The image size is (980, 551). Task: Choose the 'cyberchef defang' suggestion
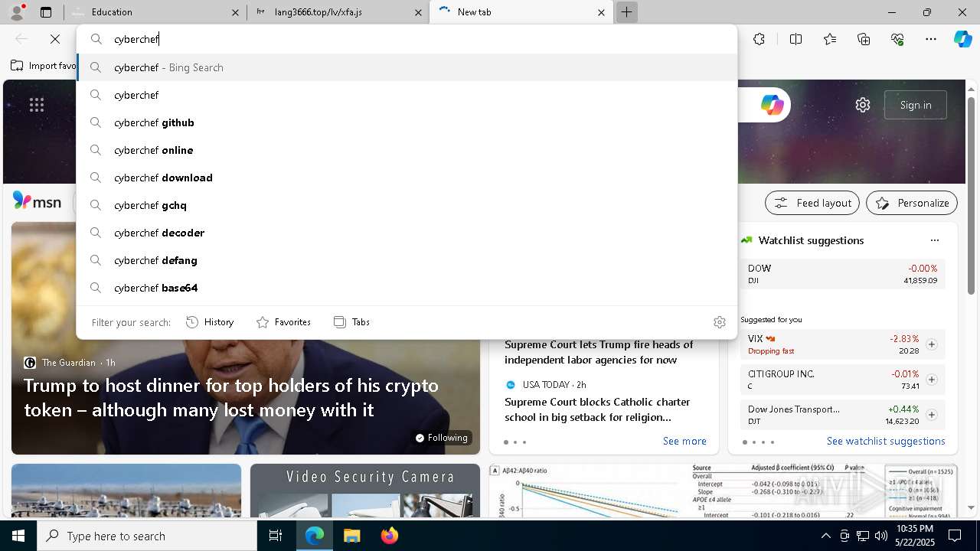click(407, 260)
